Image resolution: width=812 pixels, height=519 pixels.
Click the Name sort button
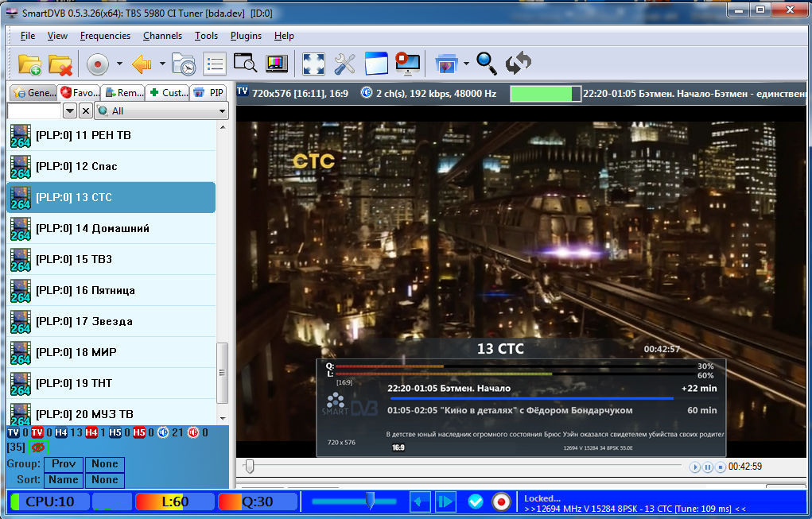[x=64, y=480]
